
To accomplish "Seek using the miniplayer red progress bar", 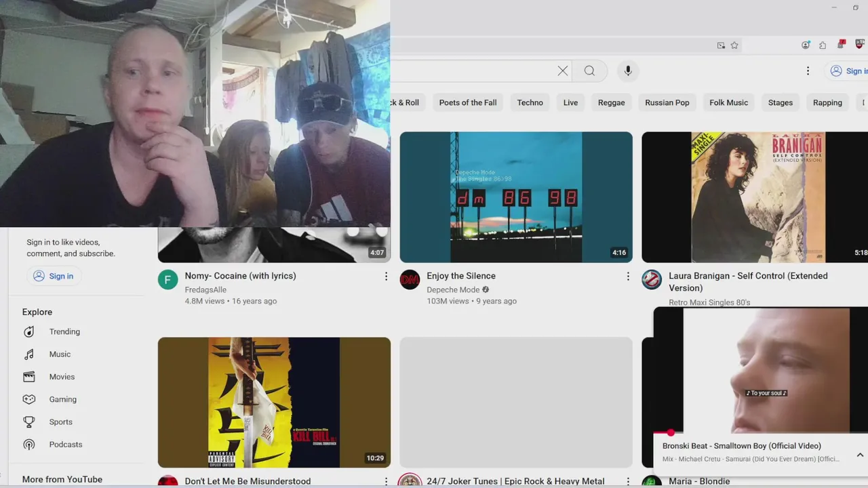I will point(760,432).
